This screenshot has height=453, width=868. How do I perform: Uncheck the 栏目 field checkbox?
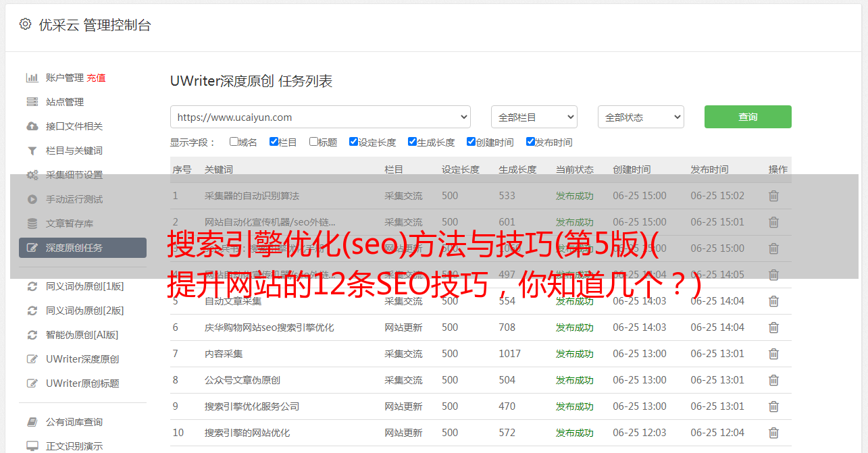click(x=274, y=142)
